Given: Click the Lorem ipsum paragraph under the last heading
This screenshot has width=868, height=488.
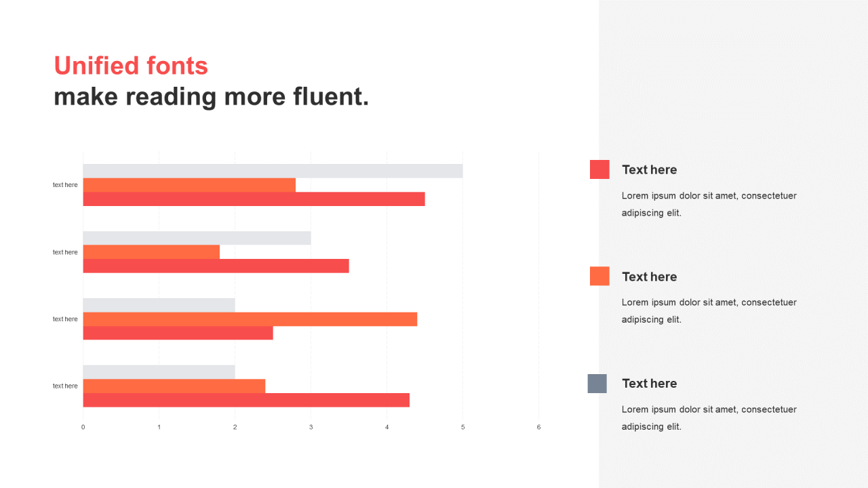Looking at the screenshot, I should (x=709, y=418).
